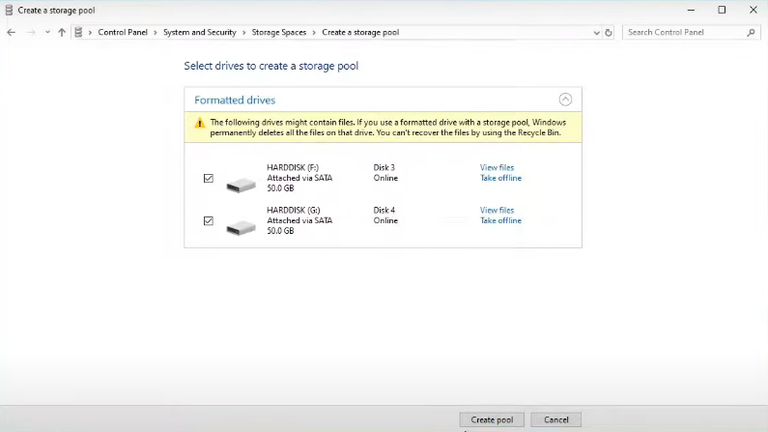Uncheck the HARDDISK (F:) drive checkbox

(209, 178)
